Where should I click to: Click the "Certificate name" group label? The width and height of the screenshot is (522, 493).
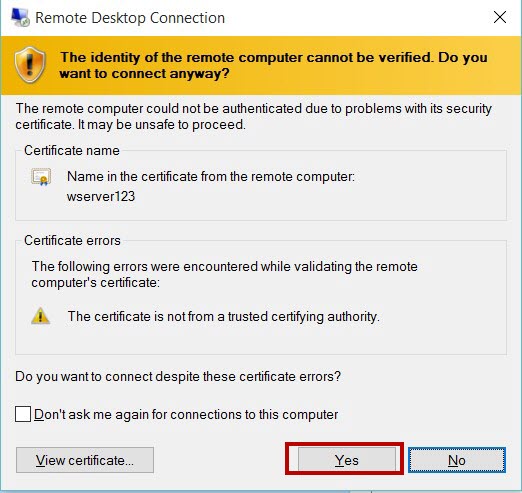click(x=72, y=150)
